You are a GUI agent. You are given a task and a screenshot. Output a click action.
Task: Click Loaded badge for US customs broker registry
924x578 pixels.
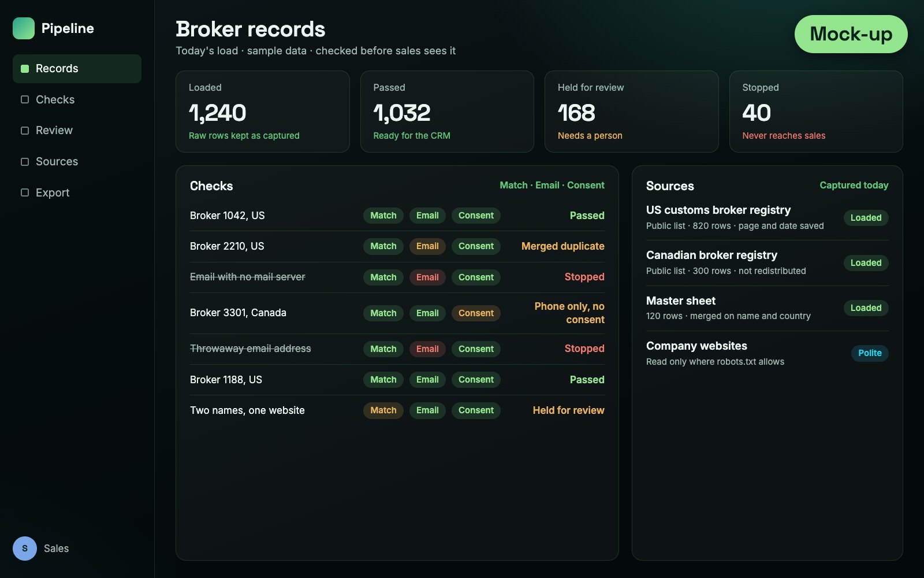pyautogui.click(x=866, y=218)
